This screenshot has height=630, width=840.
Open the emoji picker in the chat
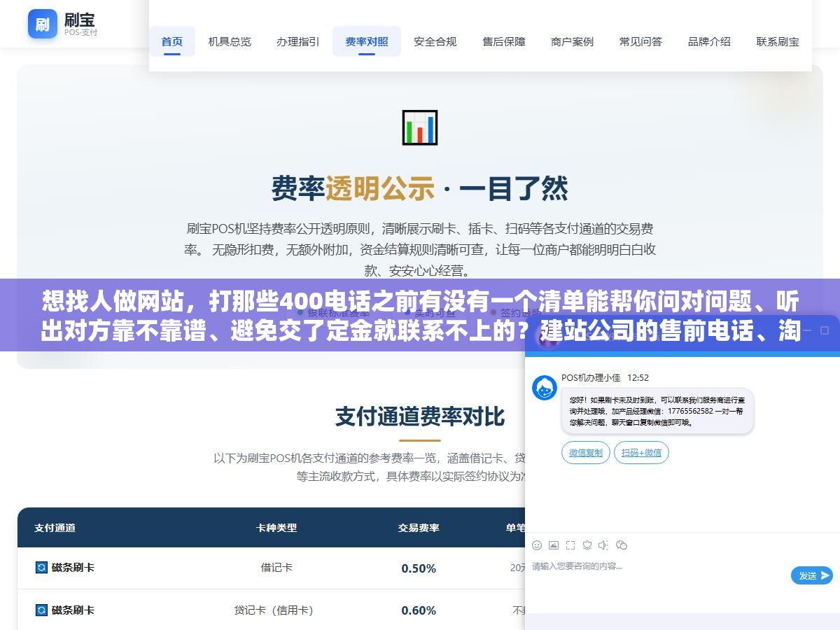coord(537,545)
